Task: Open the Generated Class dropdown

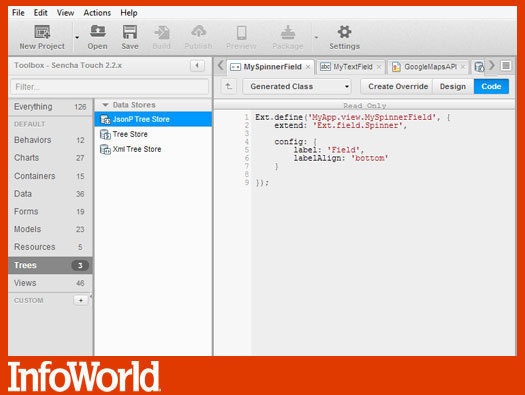Action: tap(297, 86)
